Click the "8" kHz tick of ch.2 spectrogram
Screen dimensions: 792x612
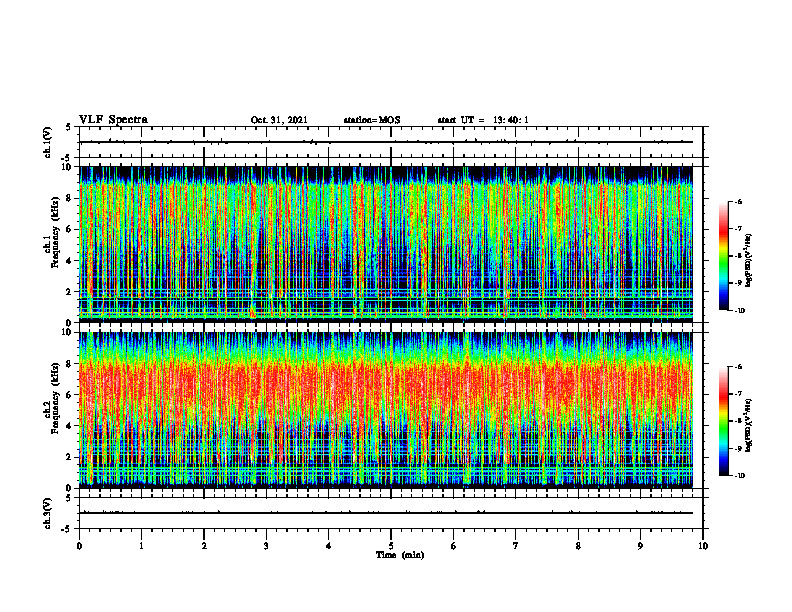pyautogui.click(x=68, y=364)
